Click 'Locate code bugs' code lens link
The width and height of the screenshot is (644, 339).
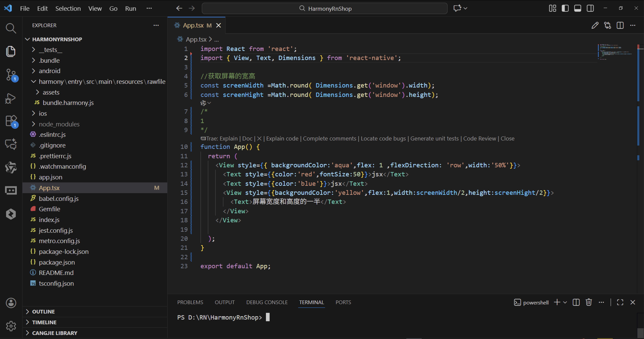(383, 138)
